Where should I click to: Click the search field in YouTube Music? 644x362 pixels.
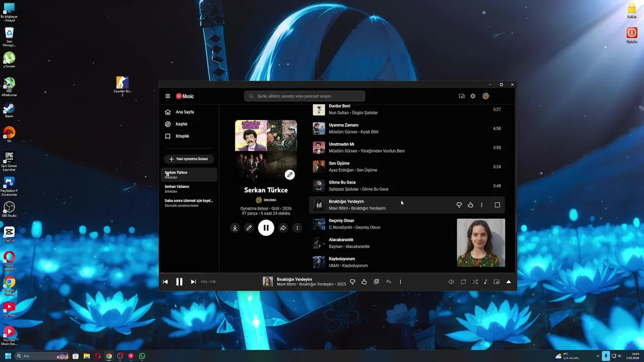304,96
